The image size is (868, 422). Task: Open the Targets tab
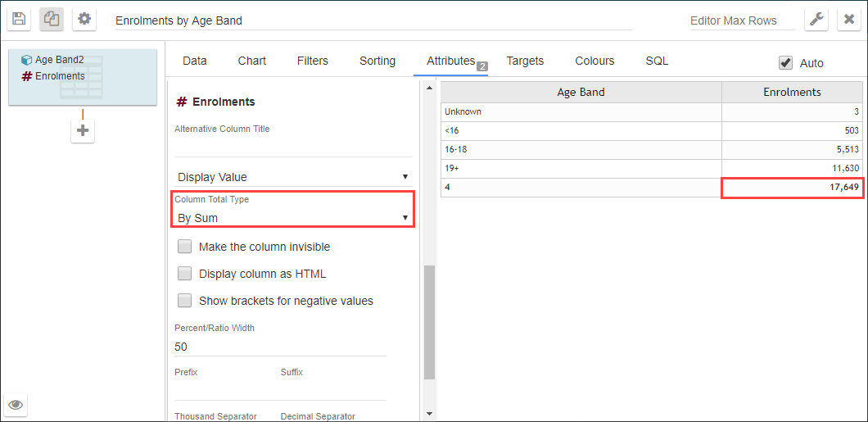point(526,61)
